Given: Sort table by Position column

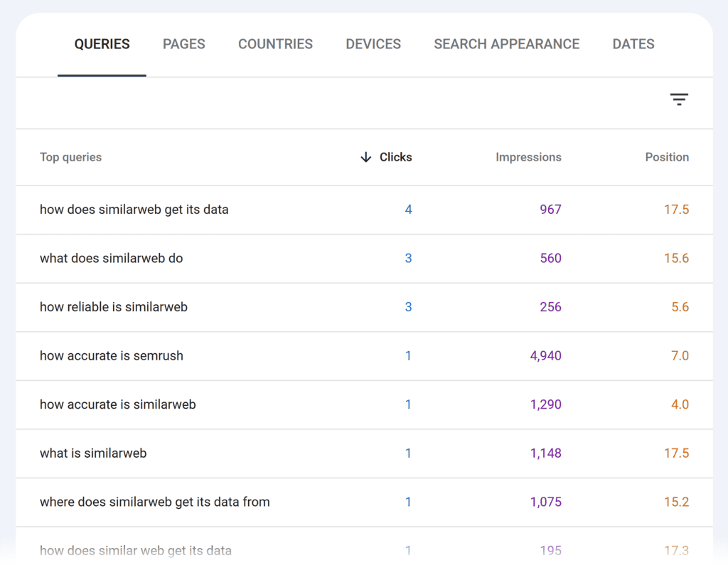Looking at the screenshot, I should click(x=667, y=157).
